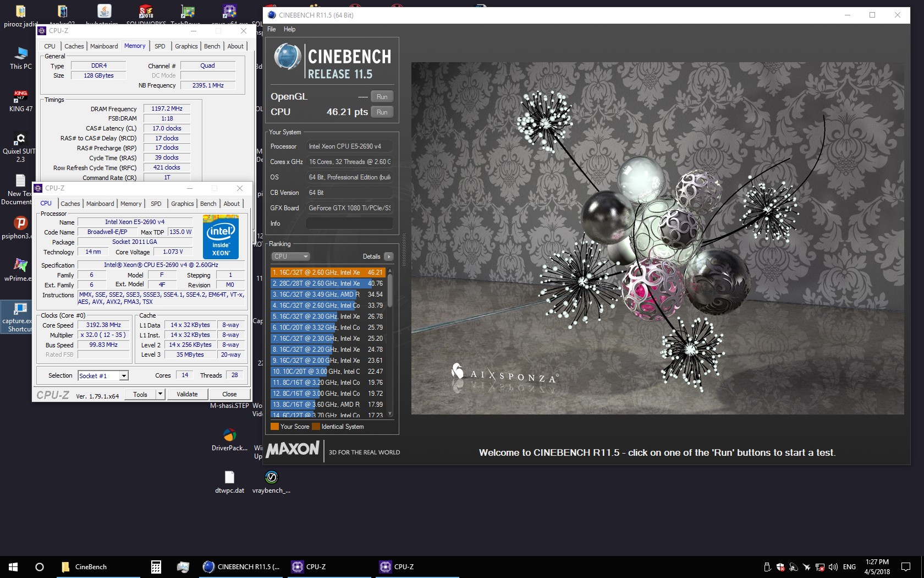
Task: Switch to SPD tab in Memory CPU-Z window
Action: click(160, 46)
